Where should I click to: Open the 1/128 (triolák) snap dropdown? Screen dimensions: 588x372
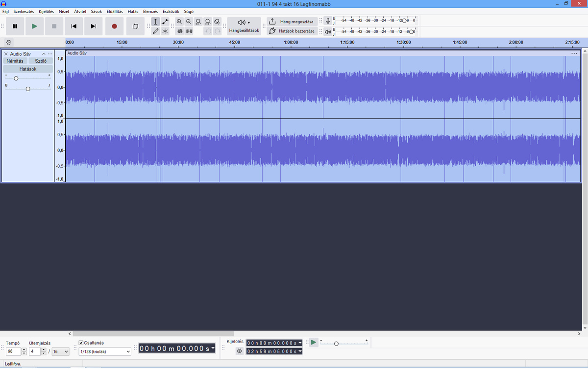click(105, 351)
